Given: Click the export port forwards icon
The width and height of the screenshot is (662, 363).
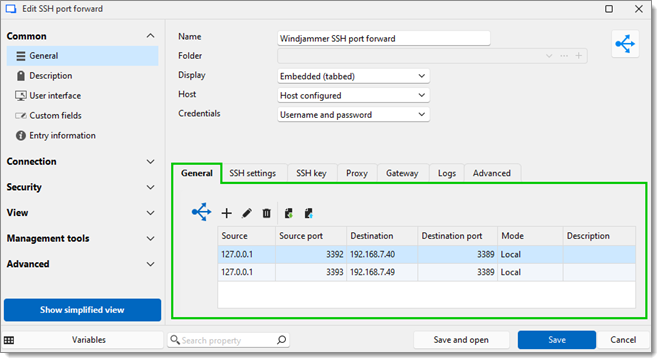Looking at the screenshot, I should pos(309,213).
